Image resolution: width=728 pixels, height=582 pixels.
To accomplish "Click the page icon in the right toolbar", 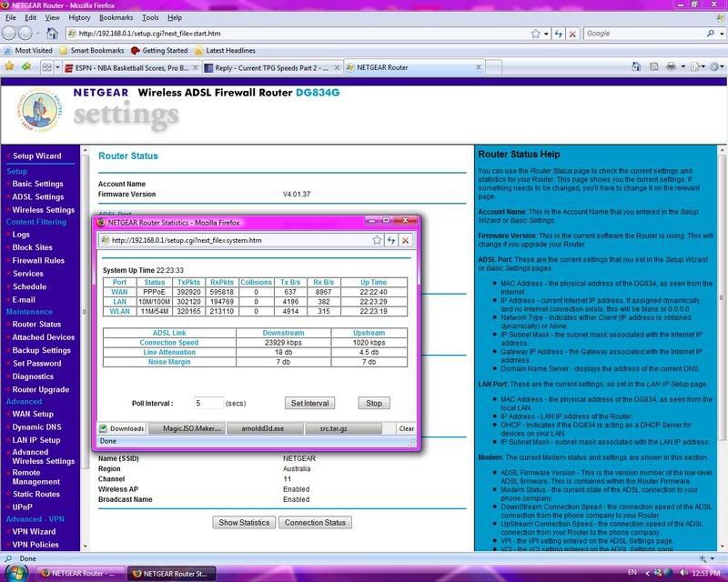I will pyautogui.click(x=695, y=66).
